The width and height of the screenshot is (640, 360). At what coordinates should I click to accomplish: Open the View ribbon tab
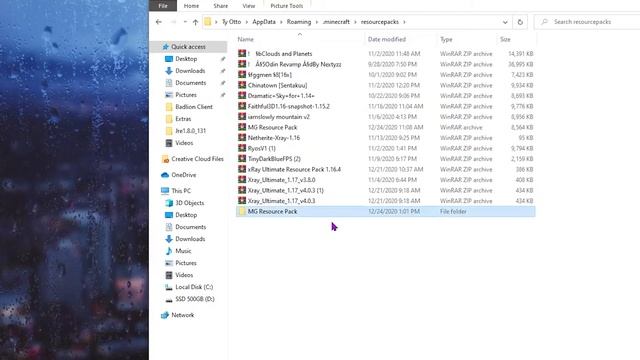tap(249, 6)
